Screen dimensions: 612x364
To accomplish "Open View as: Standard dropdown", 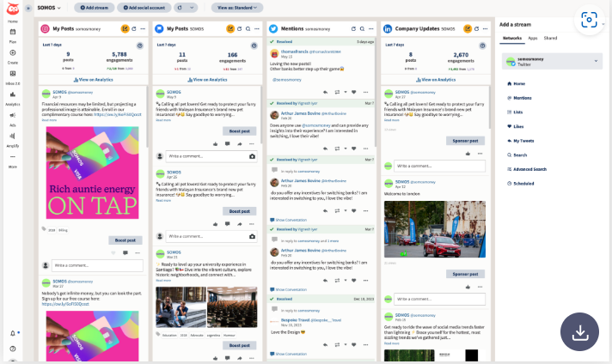I will [x=237, y=8].
